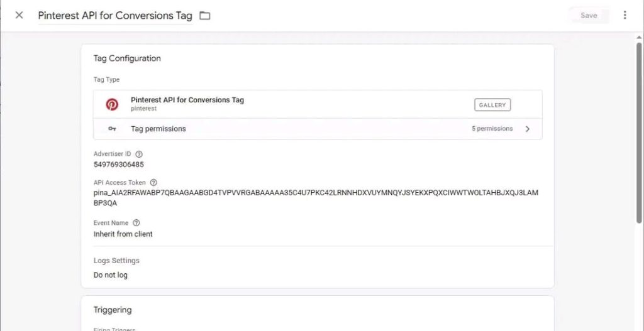Expand Tag permissions with the right chevron
This screenshot has height=331, width=644.
pos(528,129)
